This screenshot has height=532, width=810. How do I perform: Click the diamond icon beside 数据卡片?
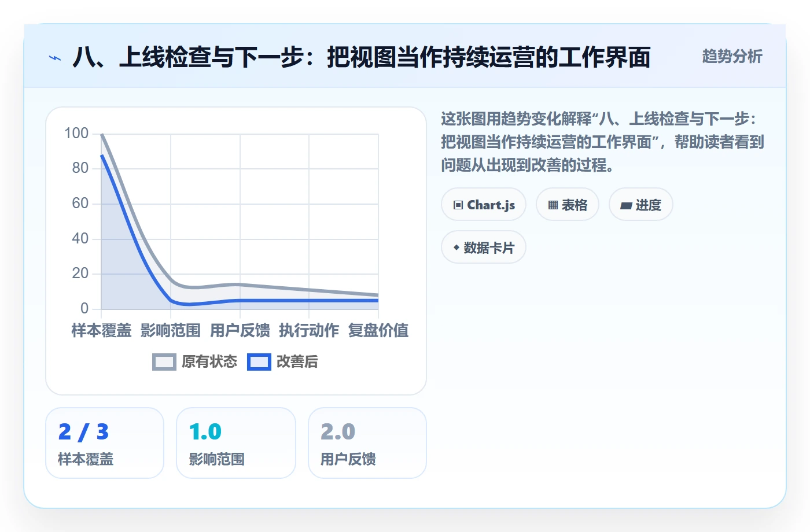click(x=456, y=248)
